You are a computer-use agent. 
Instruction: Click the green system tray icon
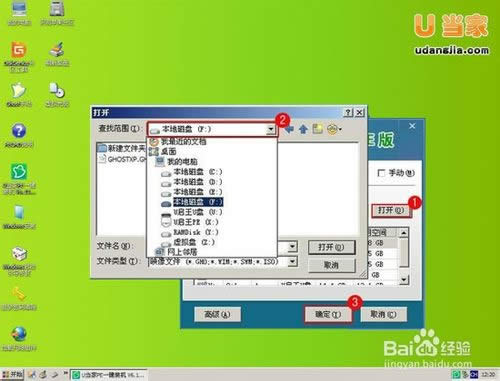click(456, 374)
